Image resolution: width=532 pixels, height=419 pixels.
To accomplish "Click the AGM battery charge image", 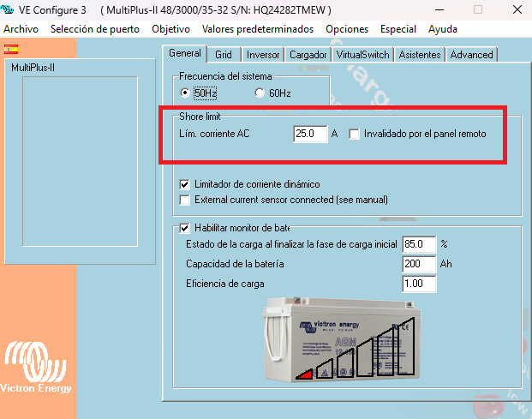I will [x=342, y=339].
